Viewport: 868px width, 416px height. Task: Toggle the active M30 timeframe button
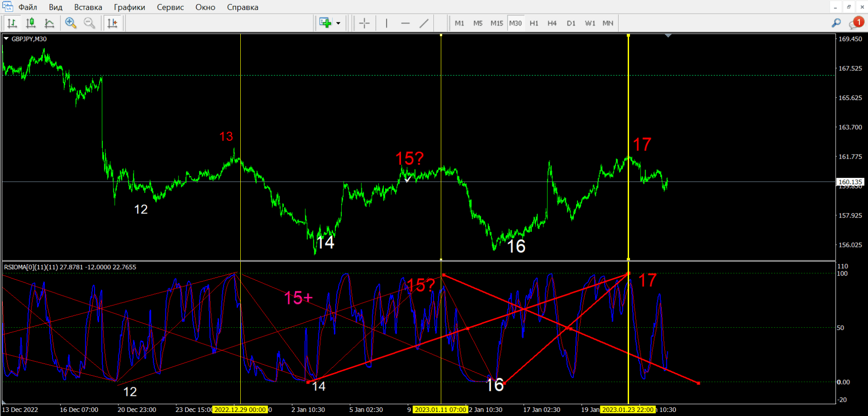[x=515, y=23]
